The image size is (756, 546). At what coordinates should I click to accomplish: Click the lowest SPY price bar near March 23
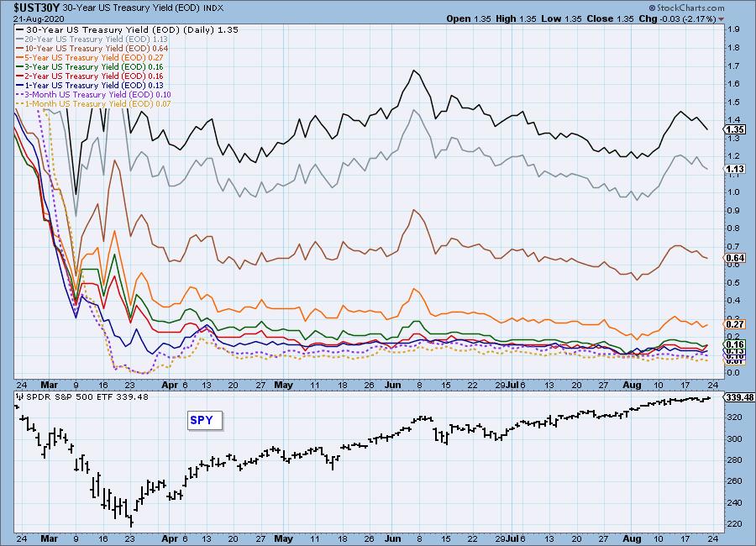(131, 522)
